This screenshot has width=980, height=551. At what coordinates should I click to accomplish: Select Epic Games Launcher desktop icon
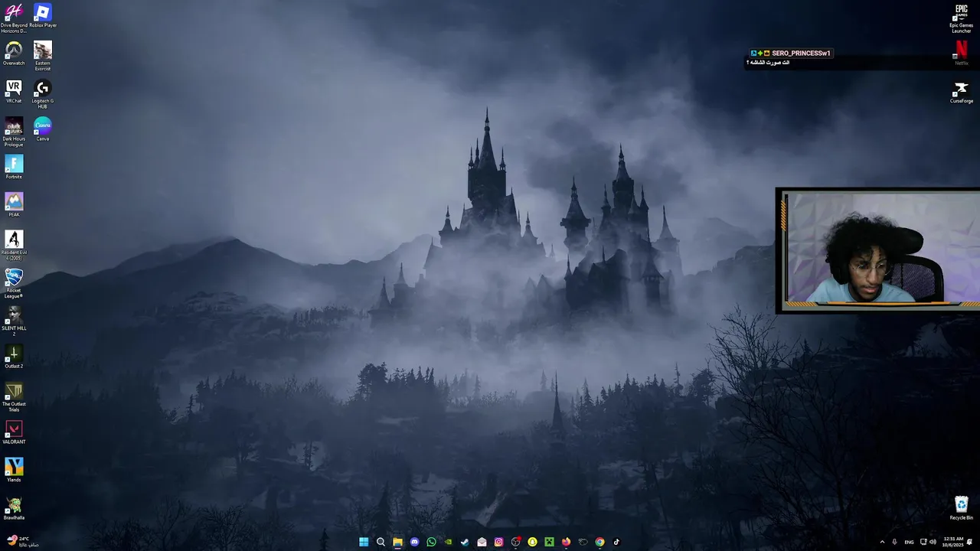tap(962, 19)
